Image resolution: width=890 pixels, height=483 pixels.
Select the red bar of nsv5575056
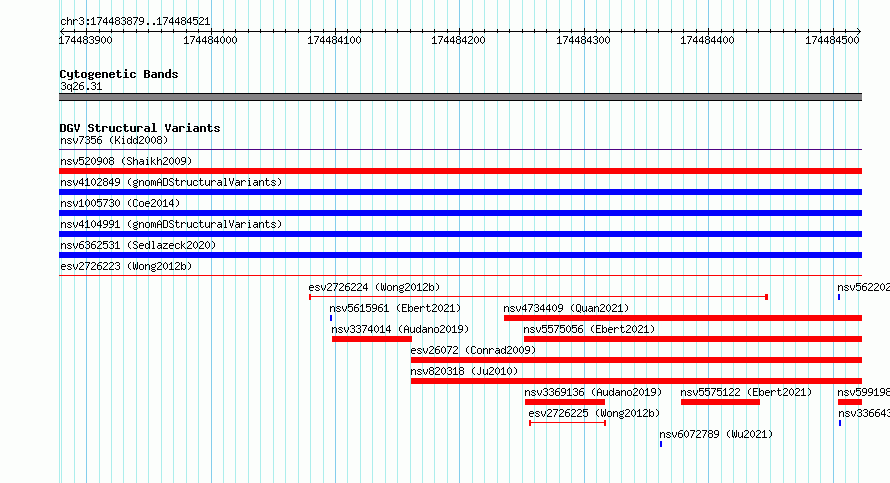click(x=693, y=339)
